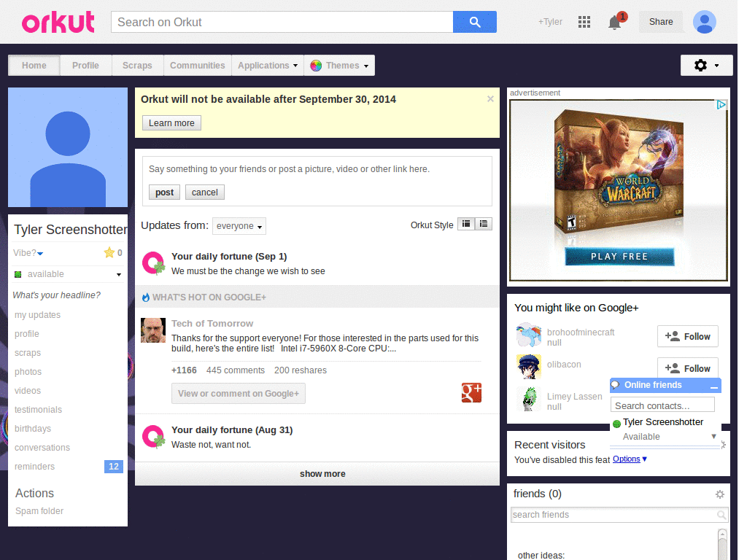Click the AdChoices icon on advertisement
Viewport: 747px width, 560px height.
pos(721,104)
